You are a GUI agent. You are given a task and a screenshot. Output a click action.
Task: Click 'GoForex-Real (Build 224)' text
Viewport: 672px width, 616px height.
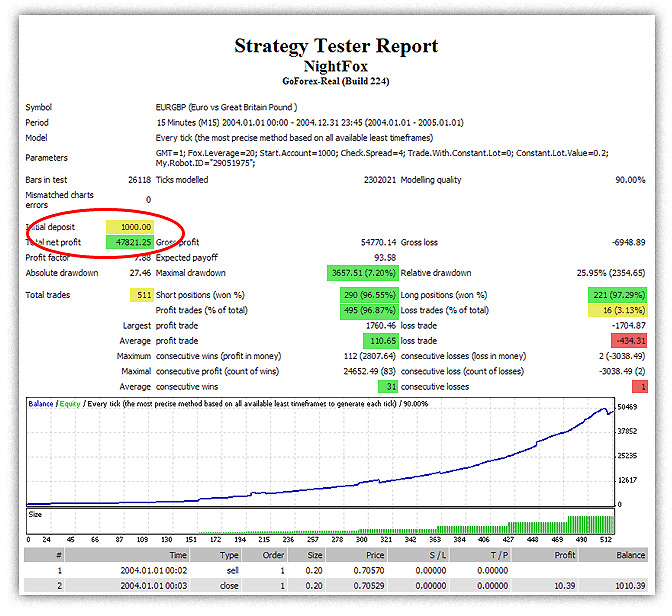(336, 81)
